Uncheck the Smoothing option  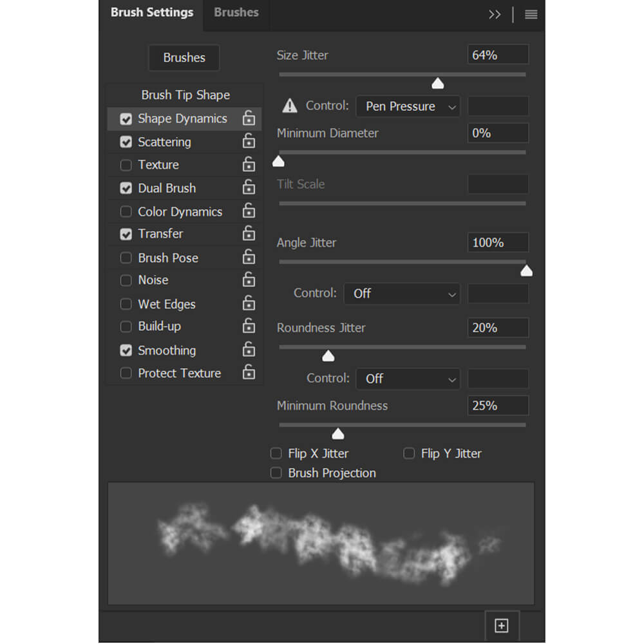[x=126, y=350]
